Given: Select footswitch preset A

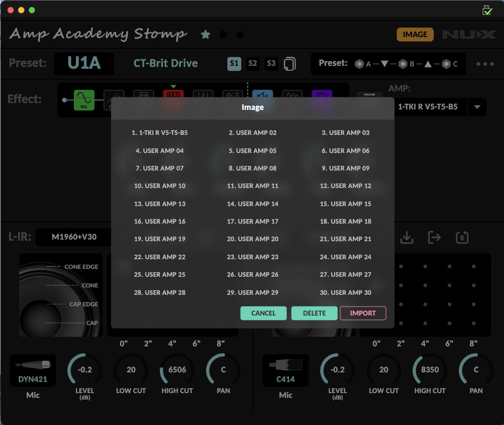Looking at the screenshot, I should click(360, 64).
